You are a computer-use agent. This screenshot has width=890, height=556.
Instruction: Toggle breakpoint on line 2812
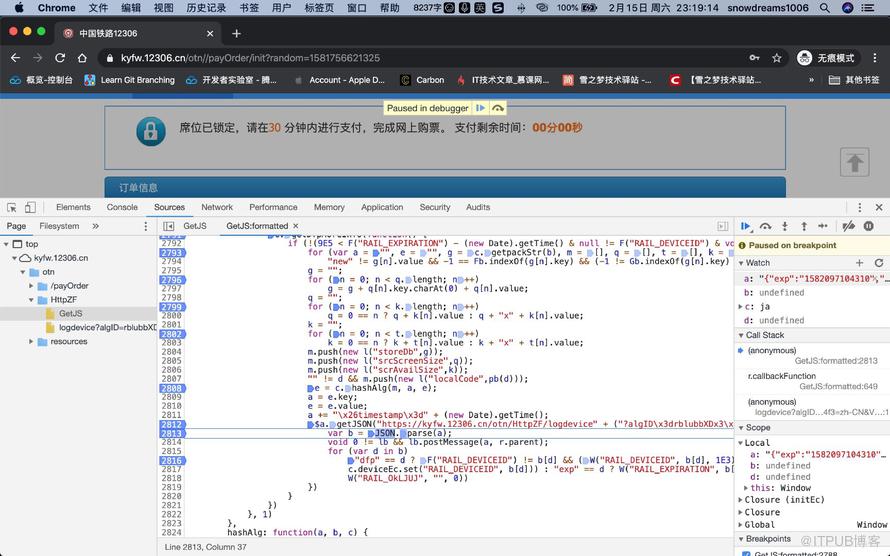tap(171, 424)
